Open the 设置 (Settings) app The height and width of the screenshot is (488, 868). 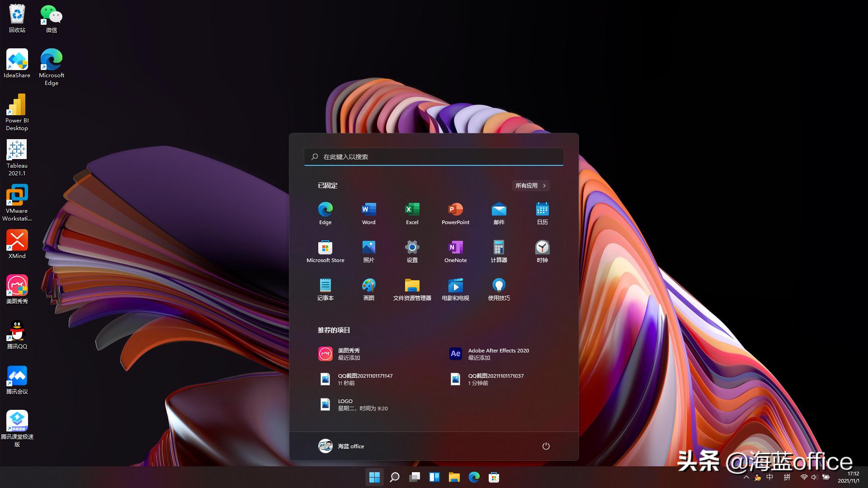click(x=412, y=251)
